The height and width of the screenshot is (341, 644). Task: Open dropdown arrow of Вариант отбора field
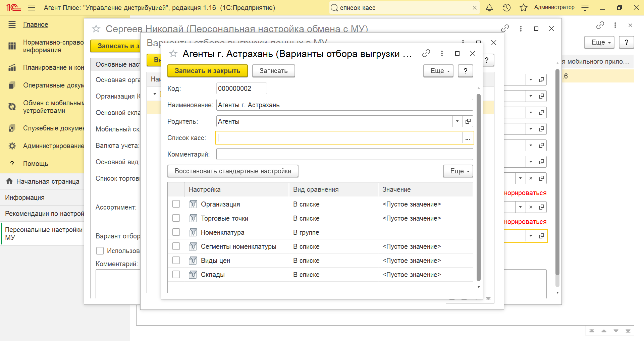pyautogui.click(x=531, y=236)
